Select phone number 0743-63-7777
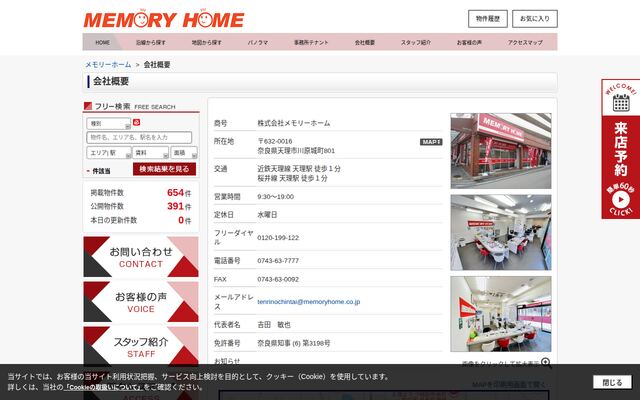Viewport: 640px width, 400px height. (278, 260)
